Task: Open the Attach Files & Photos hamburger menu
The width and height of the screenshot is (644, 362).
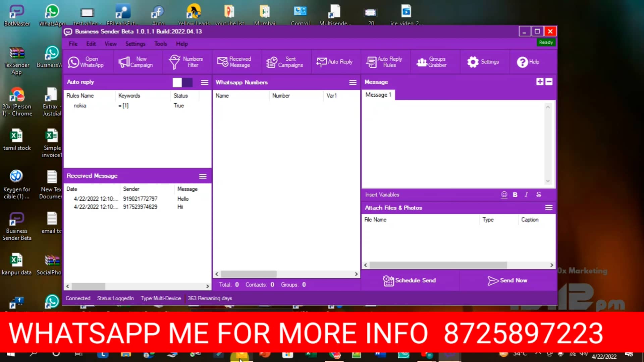Action: 549,207
